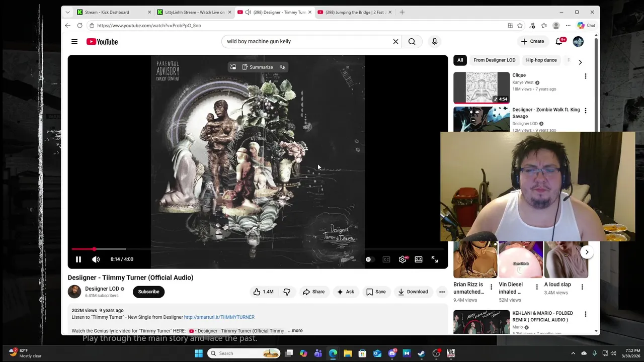Switch to Jumping the Bridge browser tab

tap(355, 12)
